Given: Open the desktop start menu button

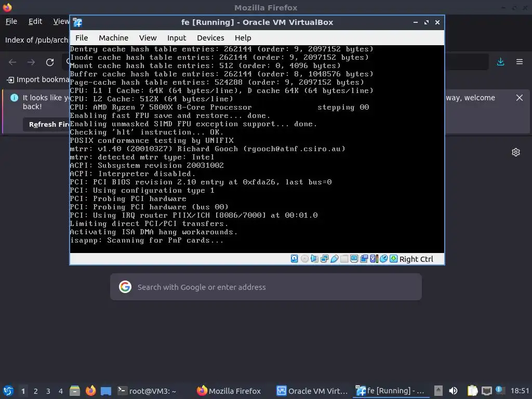Looking at the screenshot, I should coord(8,391).
